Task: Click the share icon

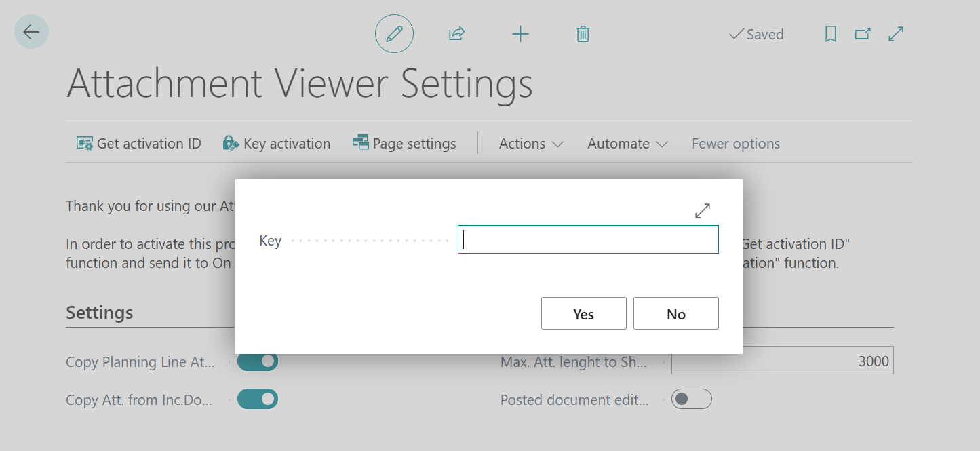Action: [x=456, y=34]
